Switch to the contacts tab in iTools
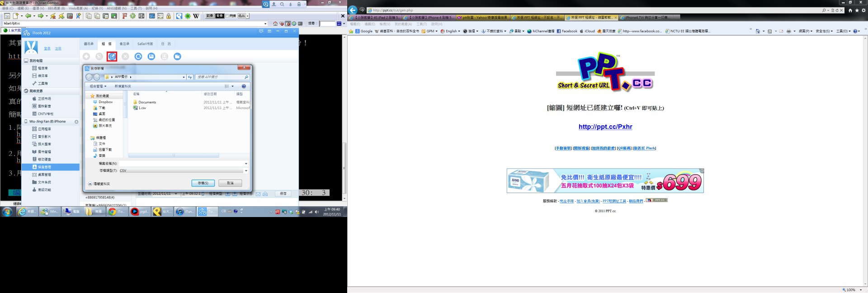The height and width of the screenshot is (293, 868). 89,44
